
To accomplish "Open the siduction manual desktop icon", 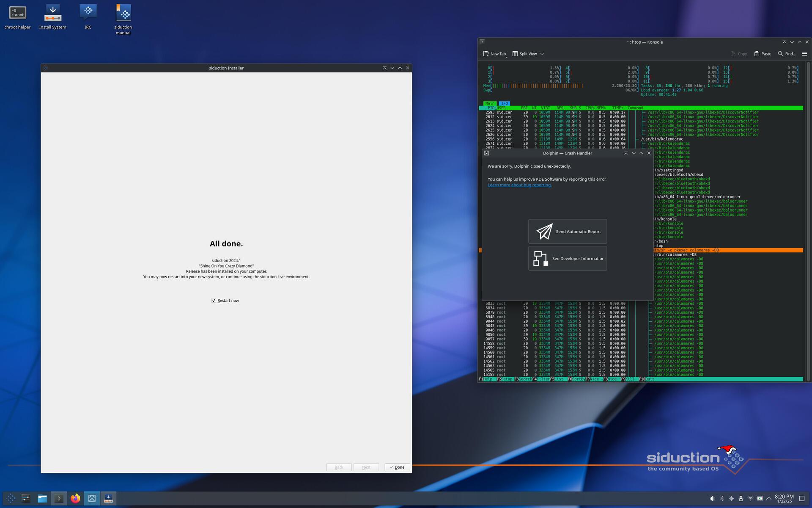I will (123, 19).
